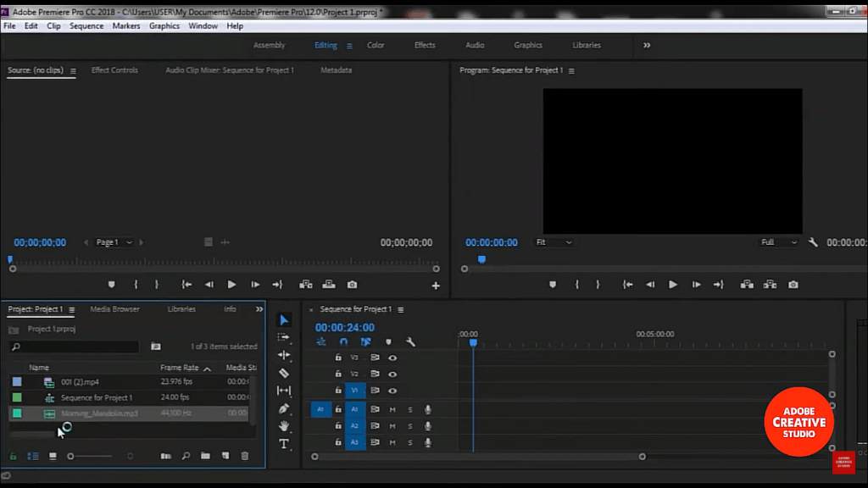Toggle snap magnet in timeline
This screenshot has height=488, width=868.
[343, 342]
